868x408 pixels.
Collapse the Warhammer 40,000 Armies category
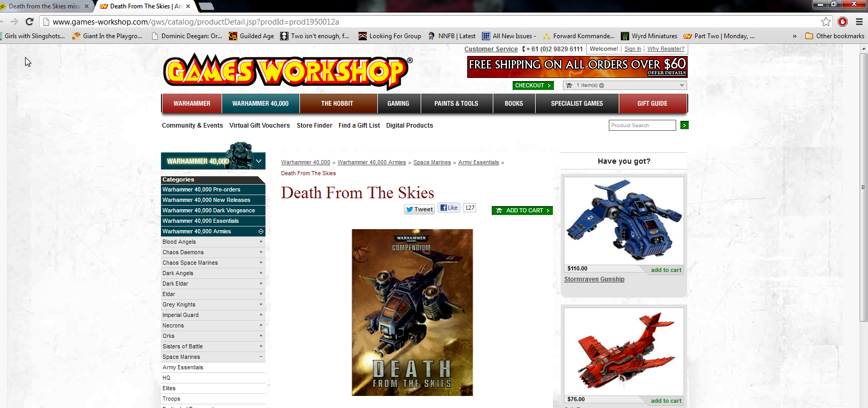[261, 231]
